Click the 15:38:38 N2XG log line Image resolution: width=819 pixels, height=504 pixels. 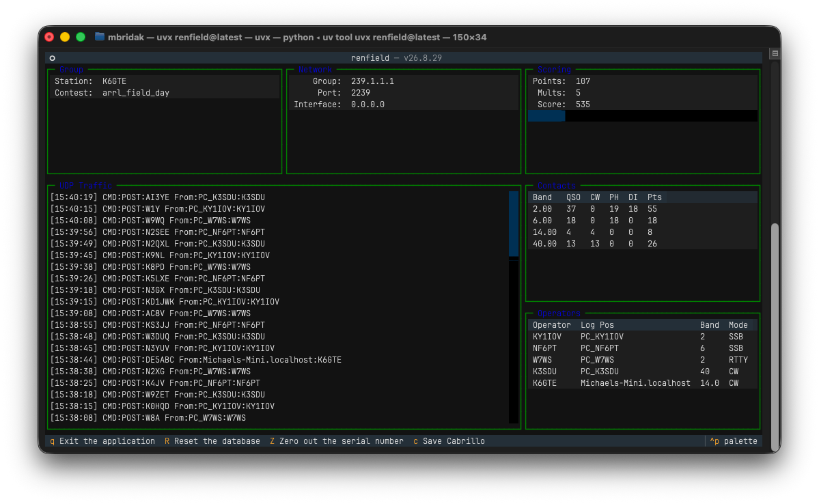tap(150, 372)
